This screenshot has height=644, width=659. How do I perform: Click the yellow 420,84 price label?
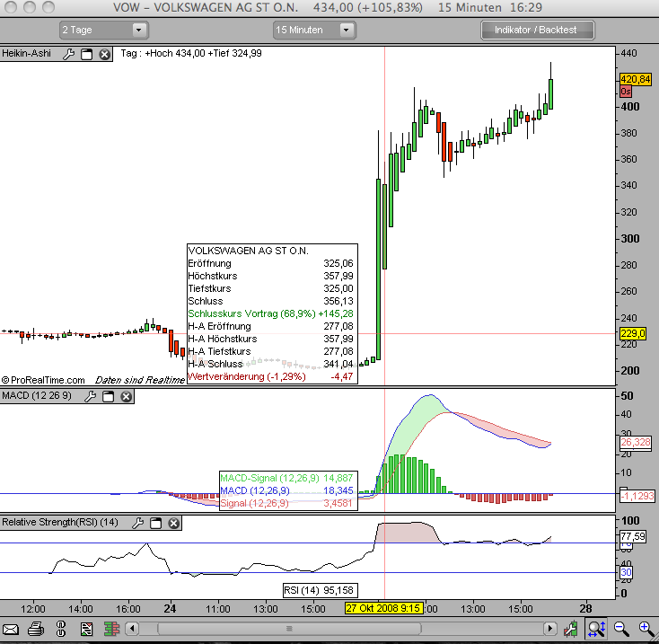pos(635,79)
